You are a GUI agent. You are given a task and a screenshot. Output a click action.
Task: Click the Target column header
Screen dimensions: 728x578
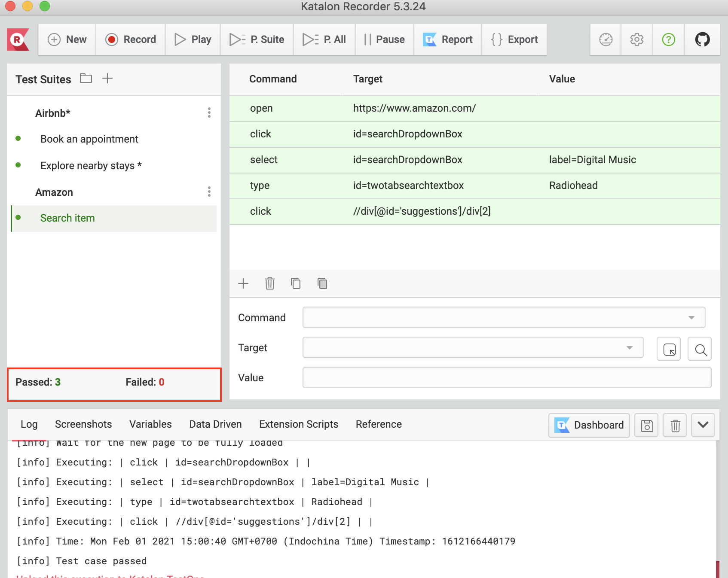point(368,79)
